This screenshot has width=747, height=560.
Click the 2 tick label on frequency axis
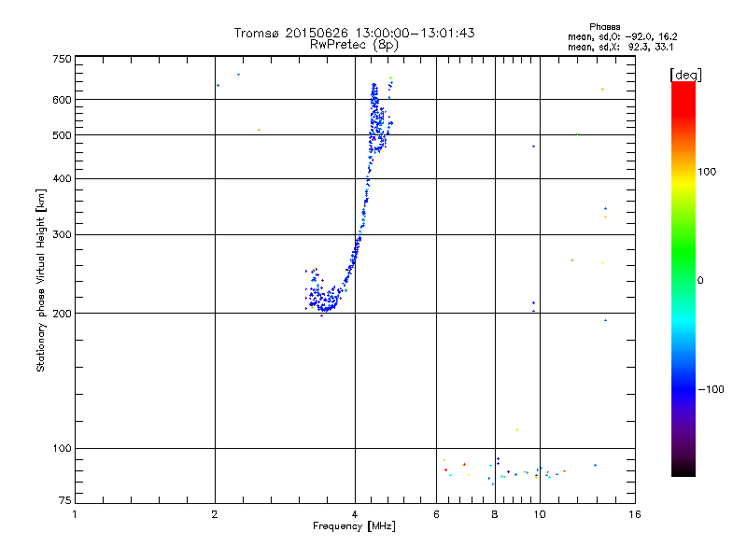215,514
